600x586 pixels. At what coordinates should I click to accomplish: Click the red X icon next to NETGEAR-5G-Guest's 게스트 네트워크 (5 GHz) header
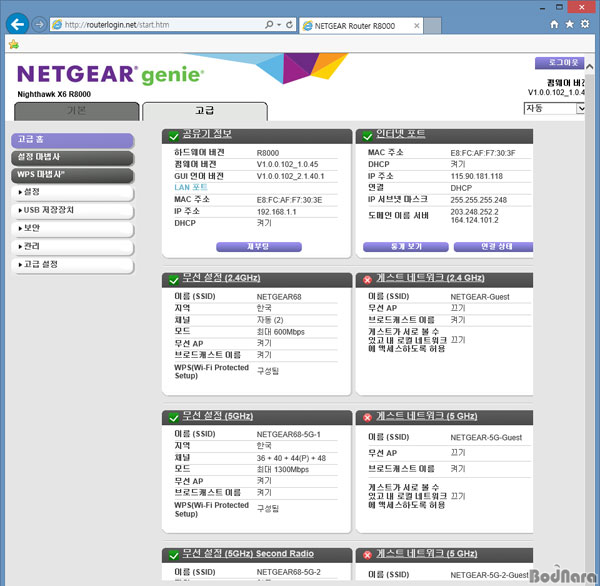(367, 418)
